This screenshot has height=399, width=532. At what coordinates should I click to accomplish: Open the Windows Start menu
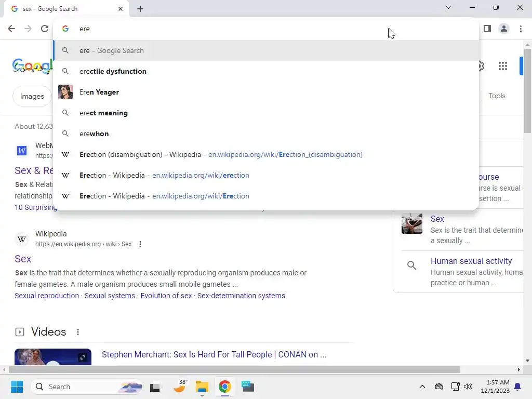click(x=17, y=387)
